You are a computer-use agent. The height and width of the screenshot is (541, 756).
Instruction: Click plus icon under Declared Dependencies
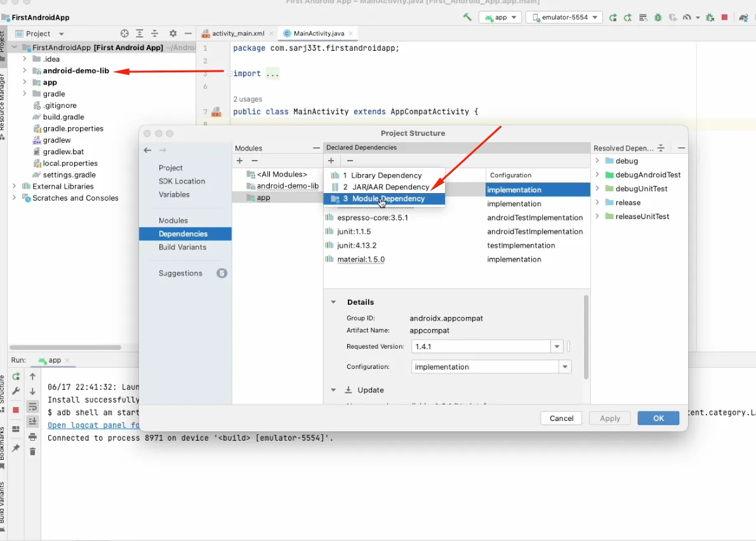(x=331, y=161)
